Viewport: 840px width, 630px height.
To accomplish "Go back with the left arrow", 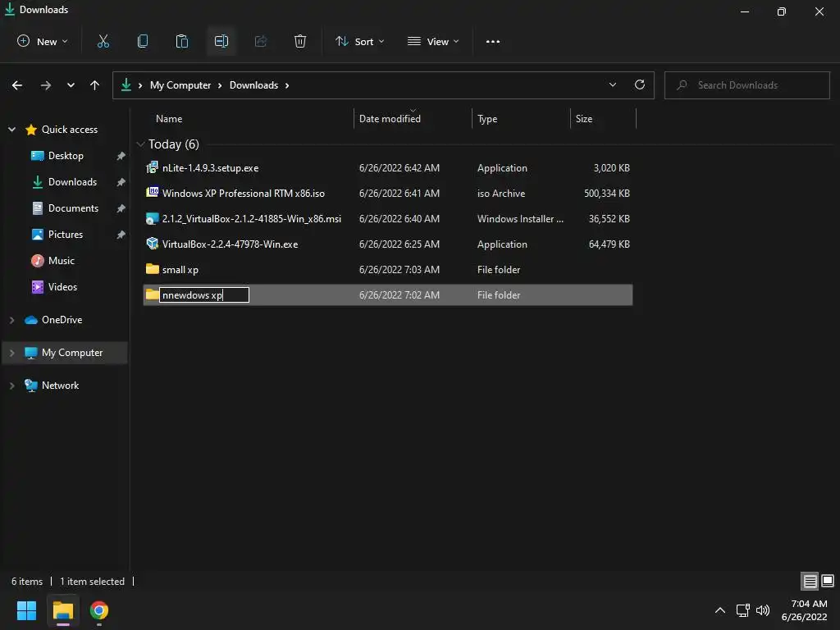I will pyautogui.click(x=17, y=85).
